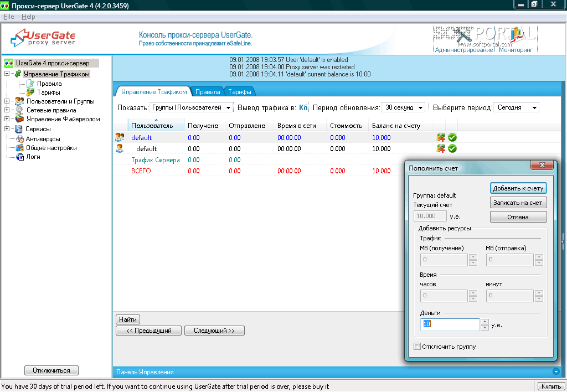Select the ВСЕГО row label
Viewport: 567px width, 392px height.
[141, 171]
